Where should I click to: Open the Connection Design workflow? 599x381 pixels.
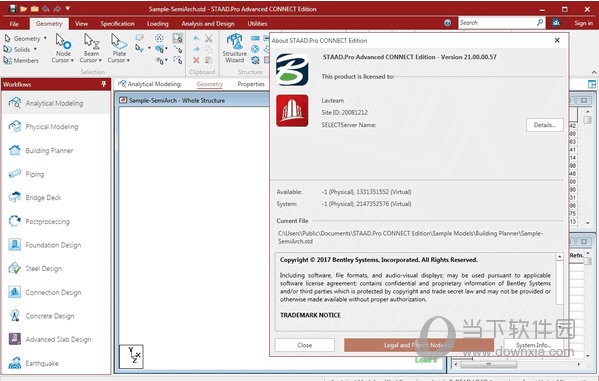tap(56, 292)
